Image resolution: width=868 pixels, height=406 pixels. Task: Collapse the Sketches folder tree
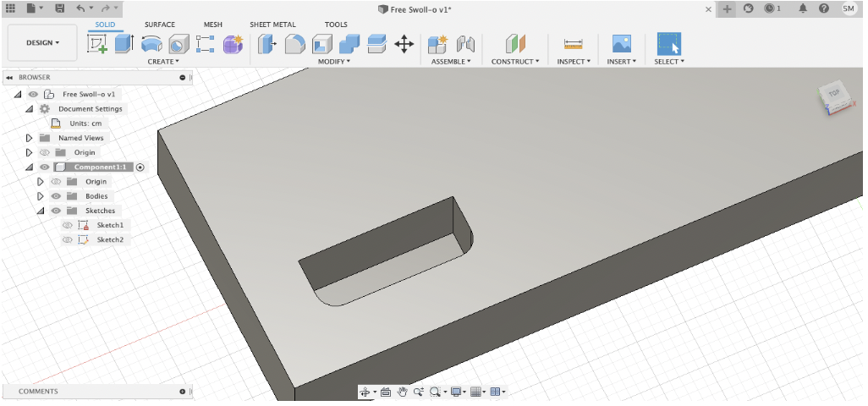click(x=40, y=211)
